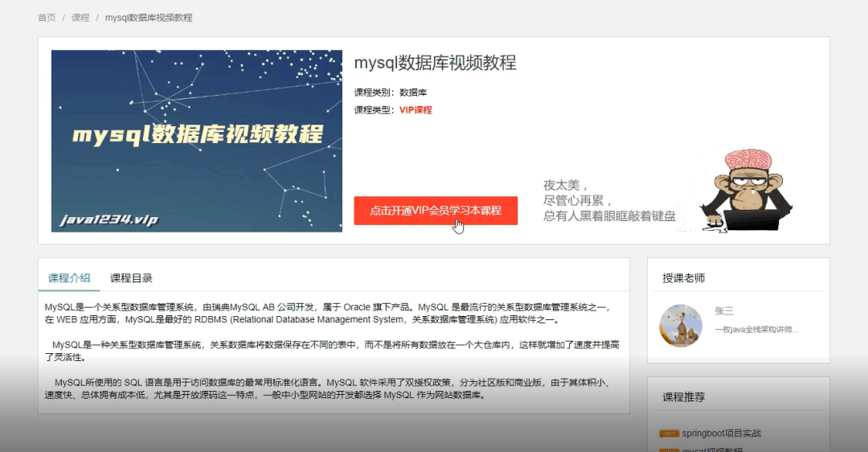Click the 授课老师 panel heading
The image size is (868, 452).
684,278
